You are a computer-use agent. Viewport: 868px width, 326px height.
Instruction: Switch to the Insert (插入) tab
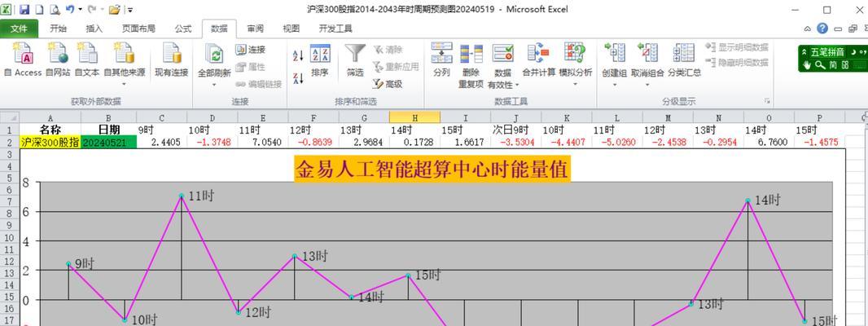click(x=94, y=29)
